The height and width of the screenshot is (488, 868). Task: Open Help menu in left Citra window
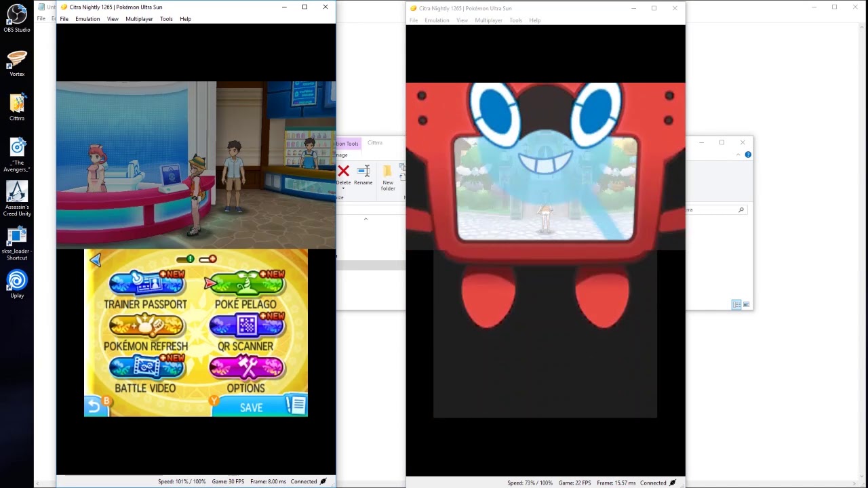point(185,19)
